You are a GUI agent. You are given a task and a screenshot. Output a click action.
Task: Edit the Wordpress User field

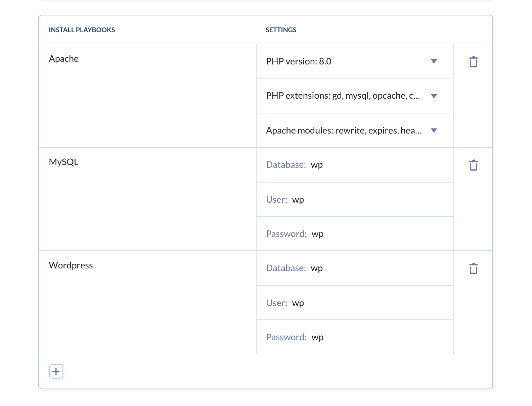pos(355,303)
